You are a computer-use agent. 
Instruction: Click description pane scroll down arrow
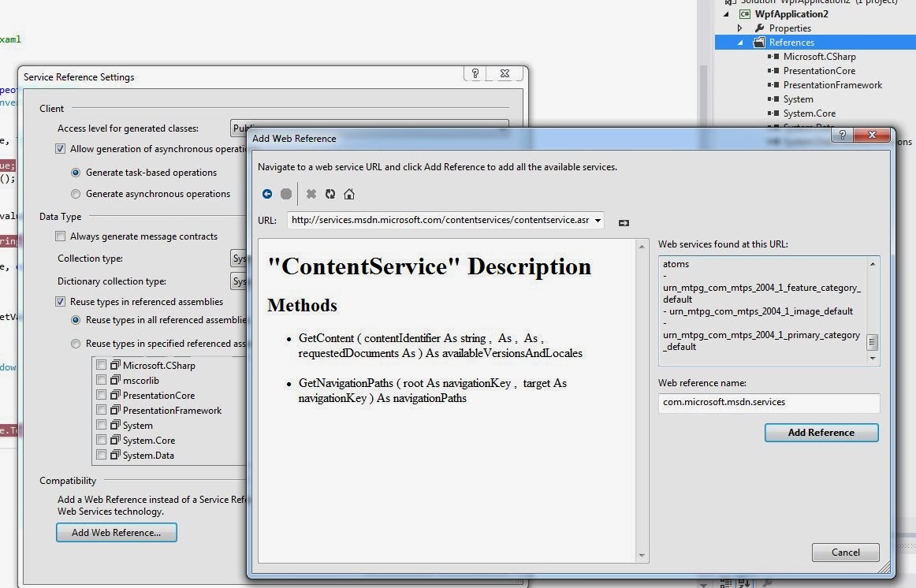642,556
